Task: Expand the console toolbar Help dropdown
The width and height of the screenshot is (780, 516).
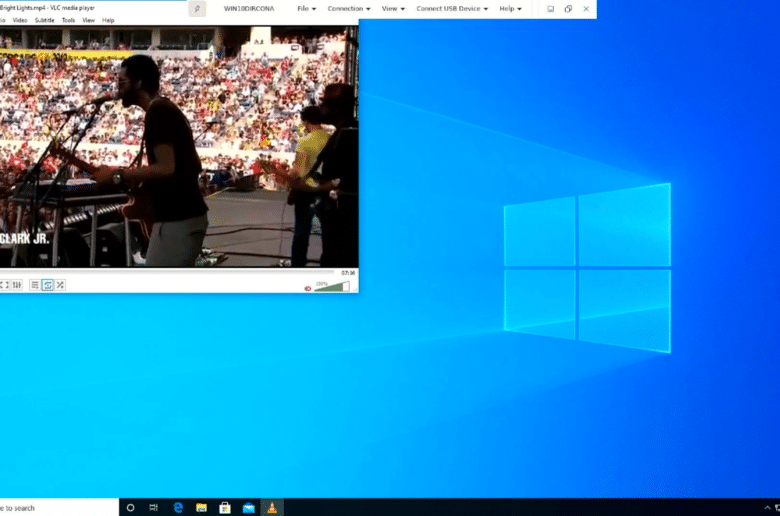Action: click(x=510, y=8)
